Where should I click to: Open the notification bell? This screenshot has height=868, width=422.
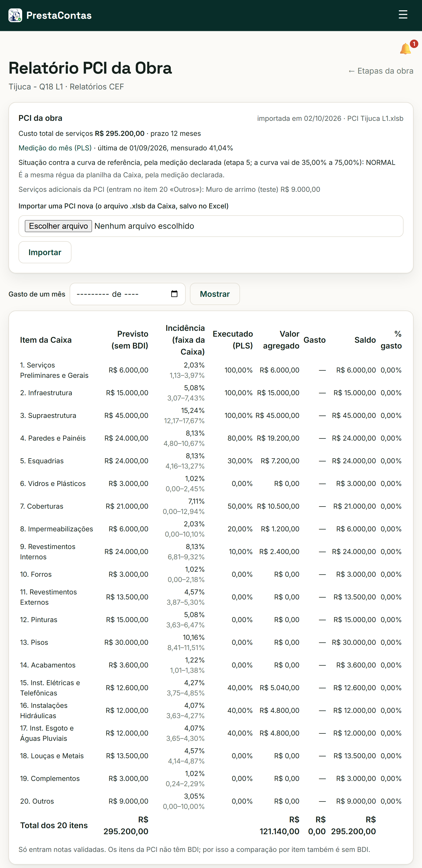[405, 49]
